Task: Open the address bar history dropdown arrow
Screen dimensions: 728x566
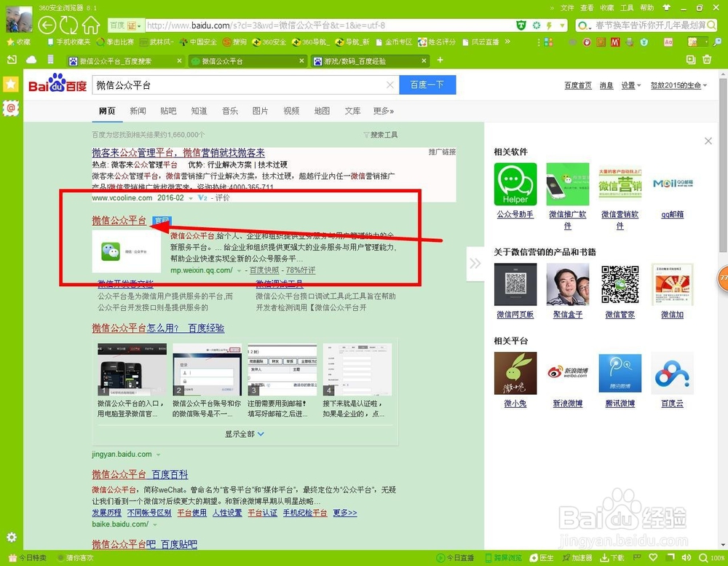Action: tap(562, 25)
